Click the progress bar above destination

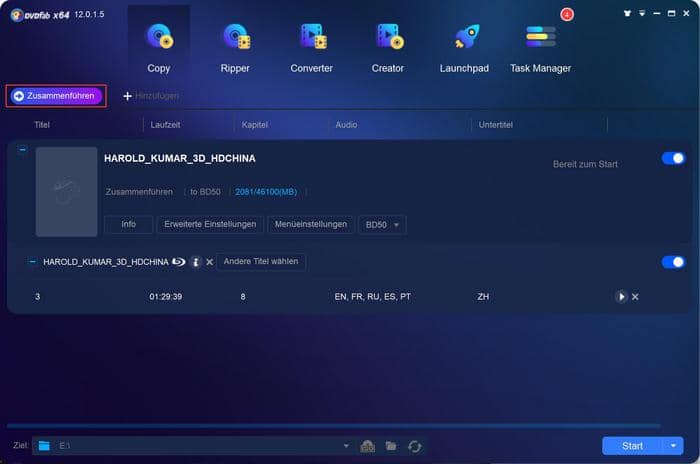pyautogui.click(x=333, y=426)
